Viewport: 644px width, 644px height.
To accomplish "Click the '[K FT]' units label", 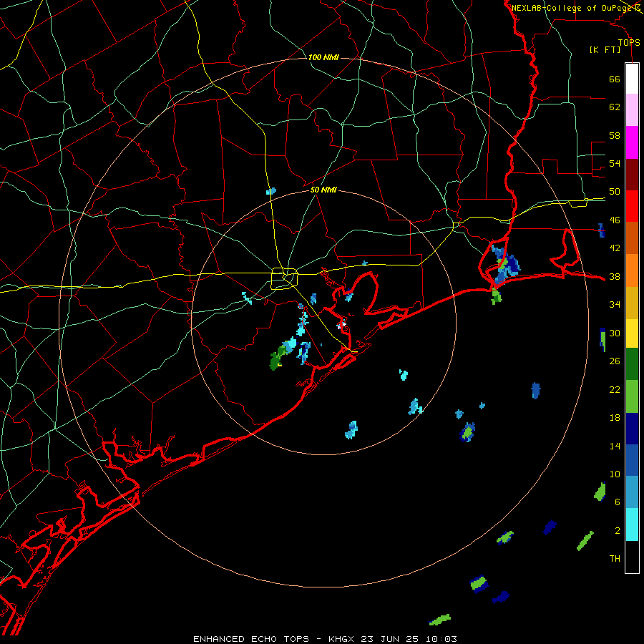I will pos(605,50).
